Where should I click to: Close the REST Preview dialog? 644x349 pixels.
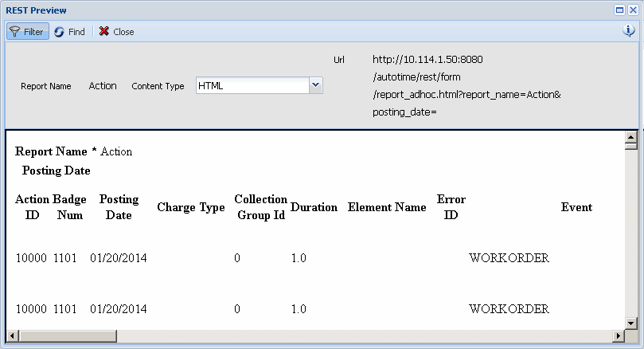pyautogui.click(x=633, y=10)
